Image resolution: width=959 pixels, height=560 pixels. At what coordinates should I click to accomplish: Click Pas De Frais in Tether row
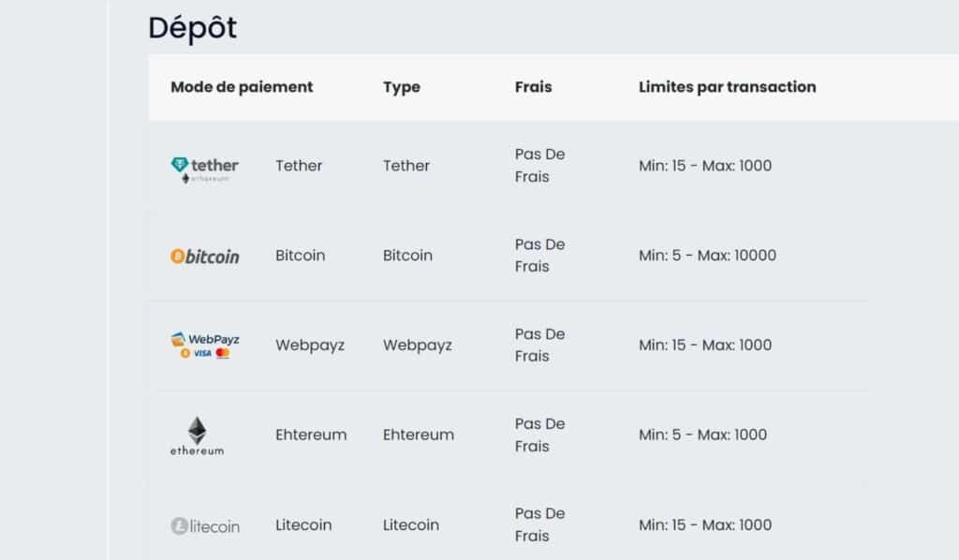539,165
